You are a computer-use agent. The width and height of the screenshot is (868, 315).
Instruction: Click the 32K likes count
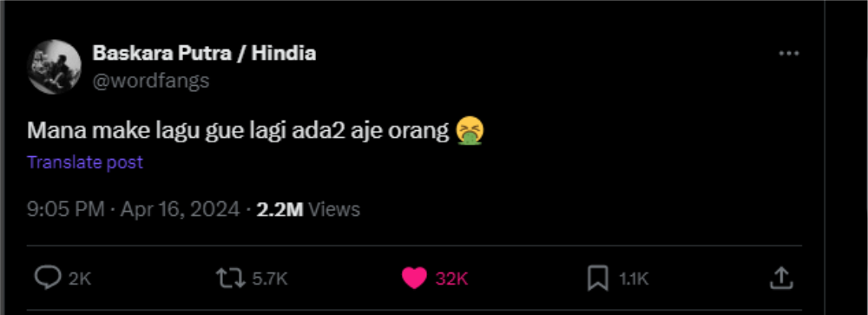tap(451, 279)
